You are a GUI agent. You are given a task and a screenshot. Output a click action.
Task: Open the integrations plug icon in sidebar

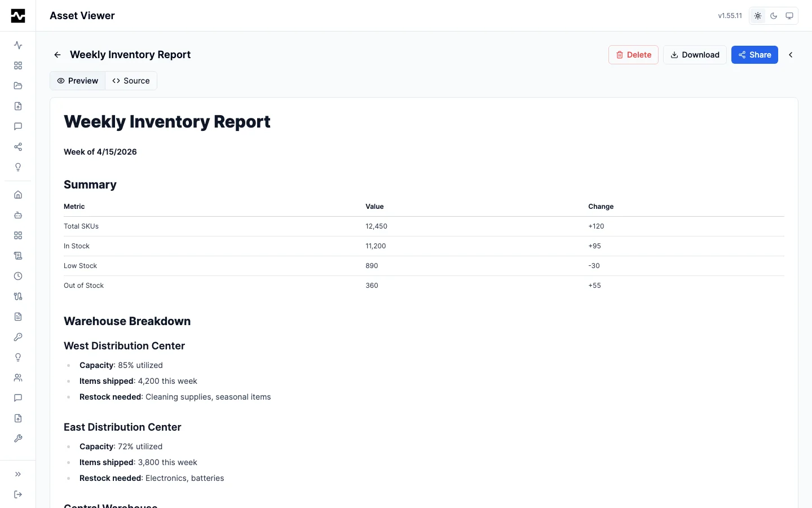pos(18,296)
